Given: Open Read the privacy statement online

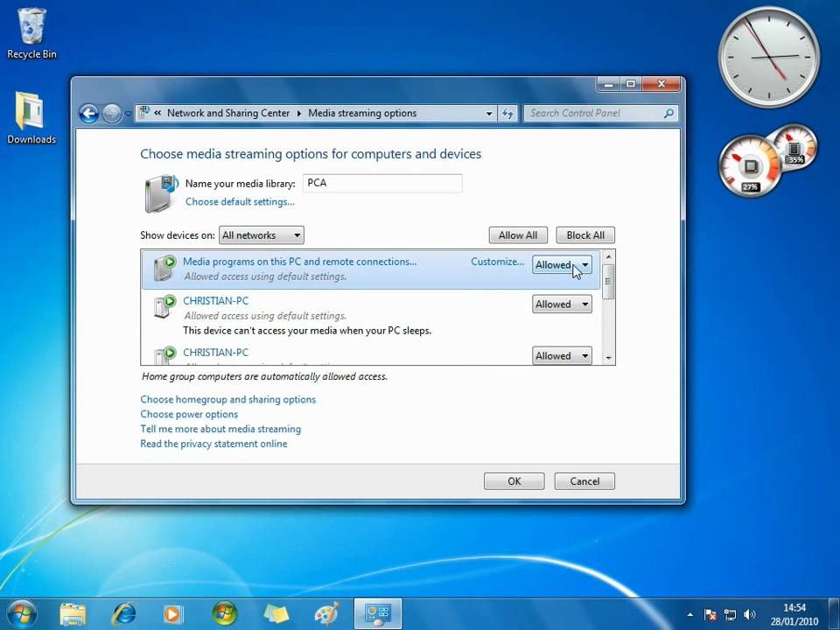Looking at the screenshot, I should [x=213, y=444].
